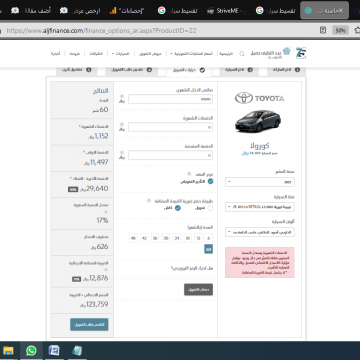
Task: Expand السيارات nav menu
Action: point(120,54)
